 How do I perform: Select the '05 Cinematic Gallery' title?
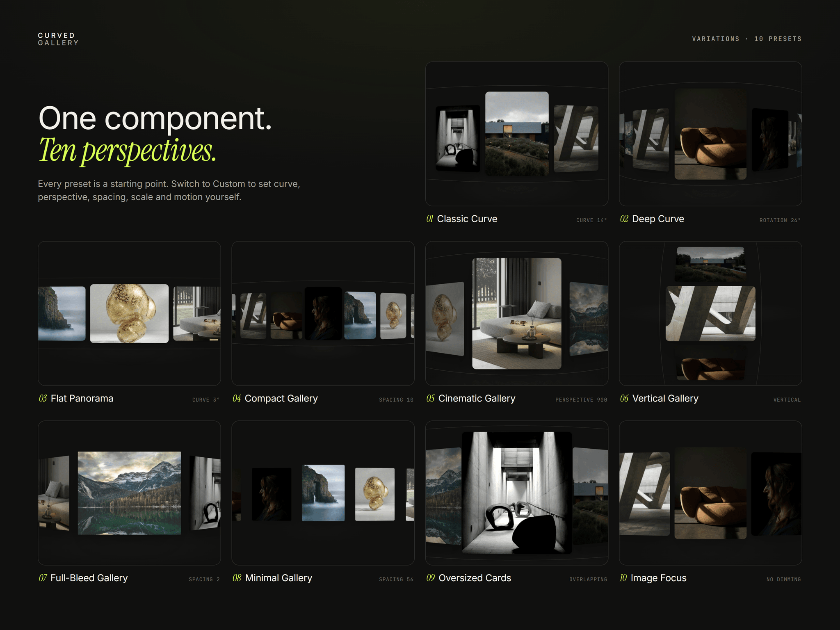[x=471, y=398]
